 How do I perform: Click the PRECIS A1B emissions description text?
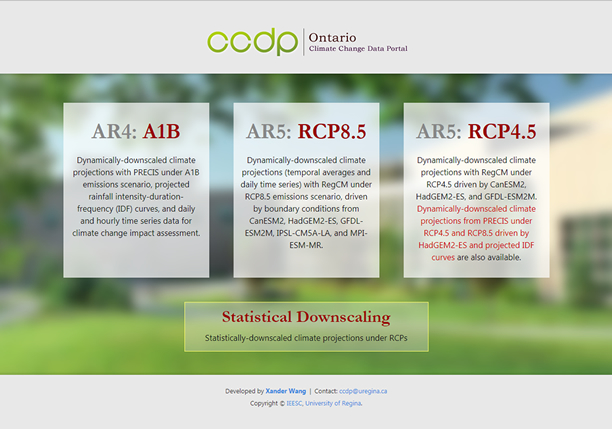point(136,195)
